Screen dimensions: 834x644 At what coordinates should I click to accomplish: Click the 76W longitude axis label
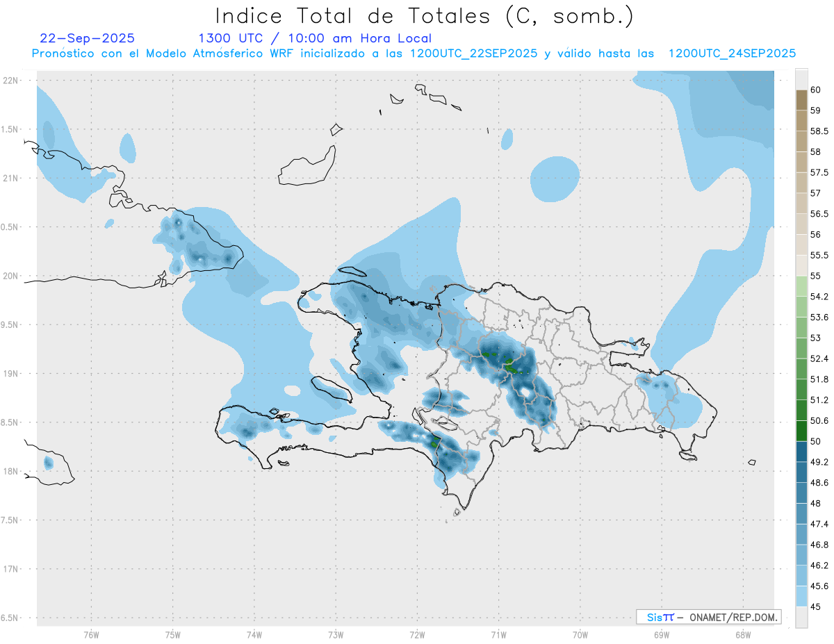(x=91, y=635)
